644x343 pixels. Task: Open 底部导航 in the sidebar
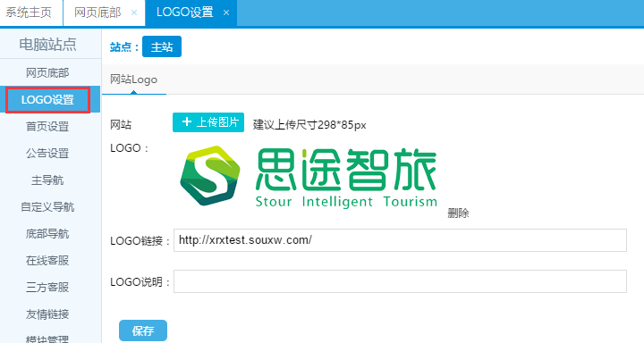pos(47,233)
